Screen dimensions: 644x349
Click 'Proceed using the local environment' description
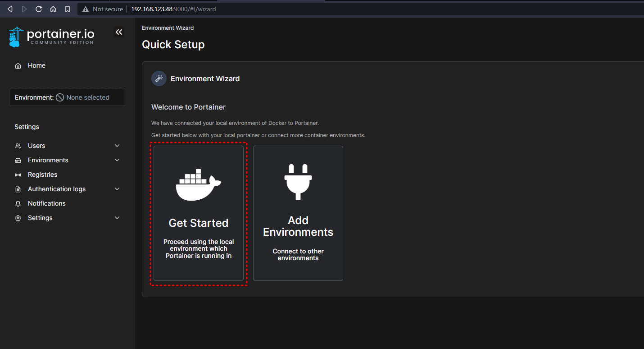click(199, 249)
